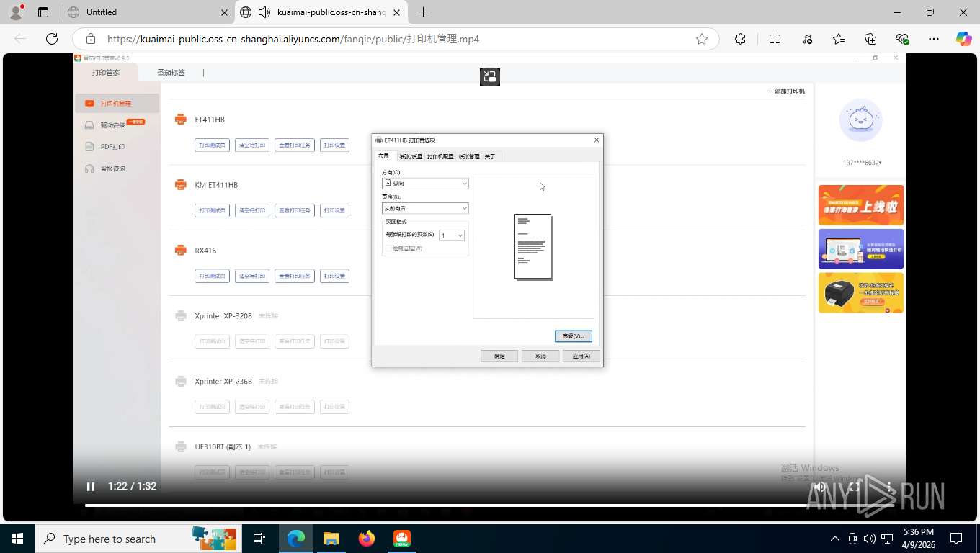The image size is (980, 553).
Task: Seek using the video progress bar
Action: tap(489, 505)
